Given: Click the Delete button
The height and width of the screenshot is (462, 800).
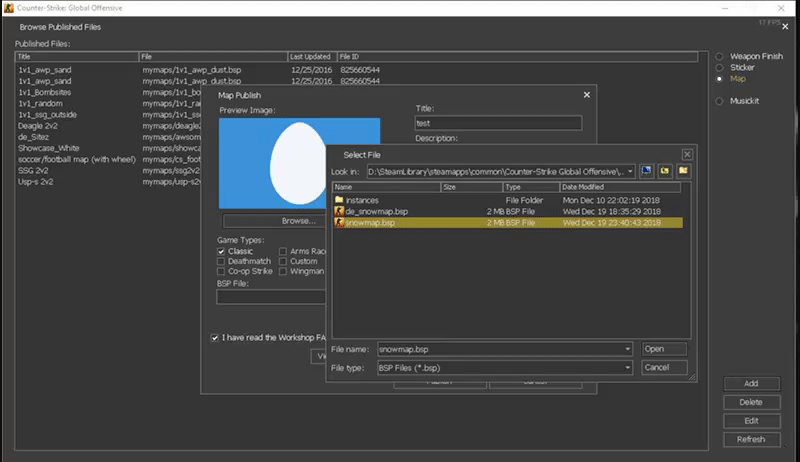Looking at the screenshot, I should (752, 402).
